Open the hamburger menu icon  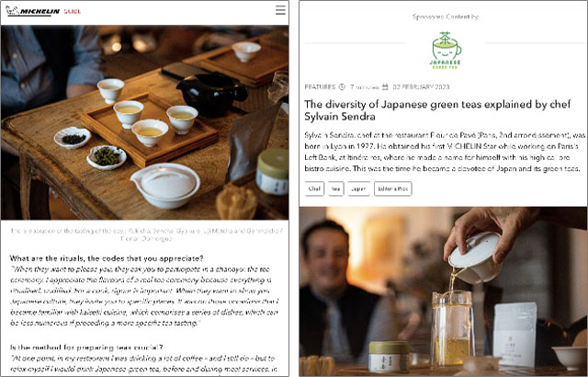click(x=280, y=10)
